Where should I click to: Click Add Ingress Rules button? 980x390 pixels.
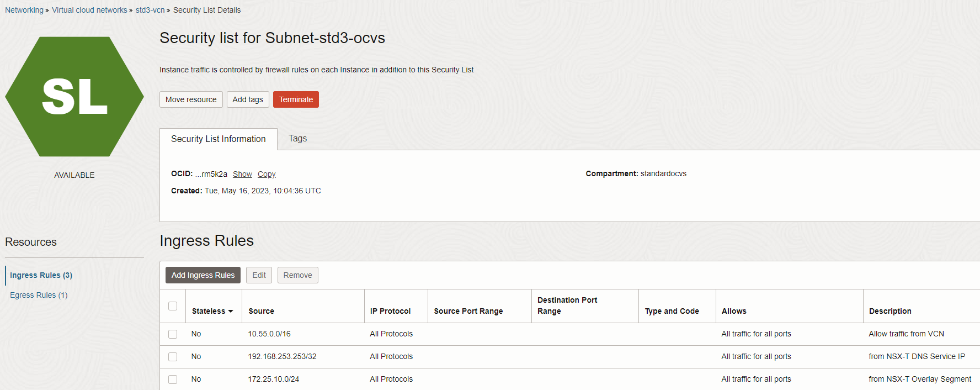[203, 275]
